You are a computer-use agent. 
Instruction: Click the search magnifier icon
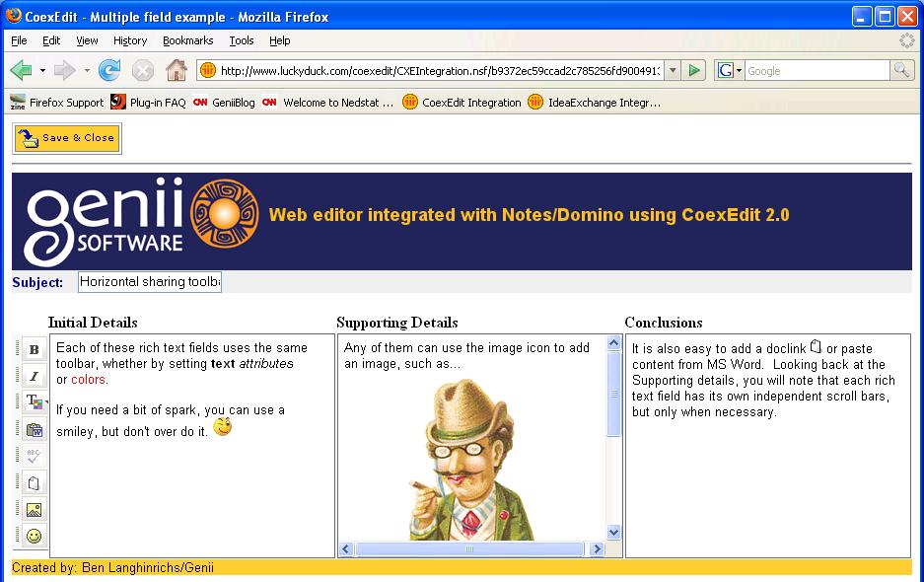click(x=901, y=70)
